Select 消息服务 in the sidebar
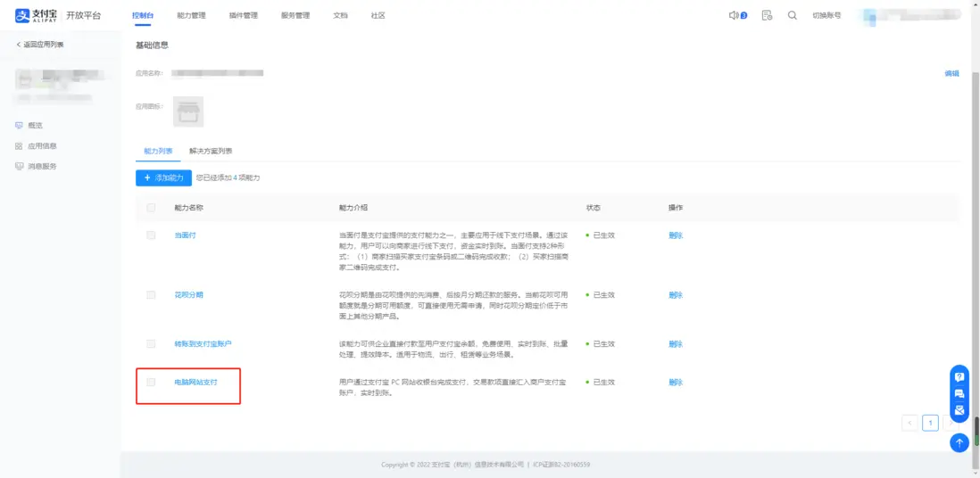Screen dimensions: 980x478 pyautogui.click(x=42, y=166)
